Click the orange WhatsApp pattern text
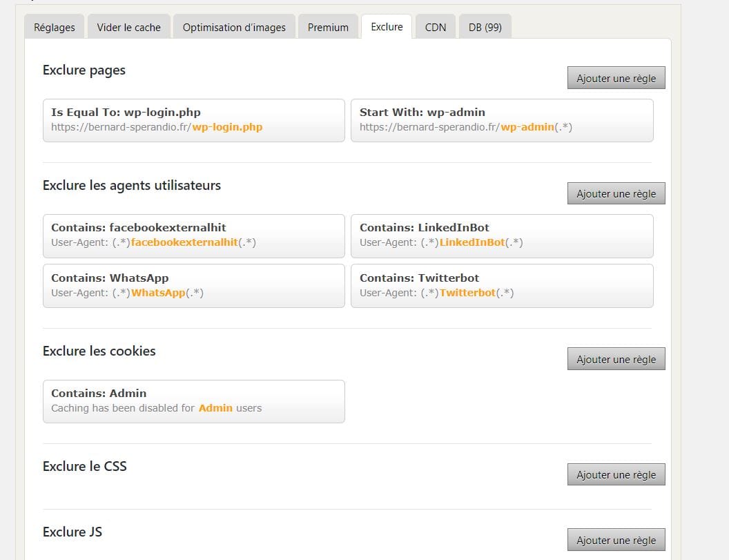 158,293
